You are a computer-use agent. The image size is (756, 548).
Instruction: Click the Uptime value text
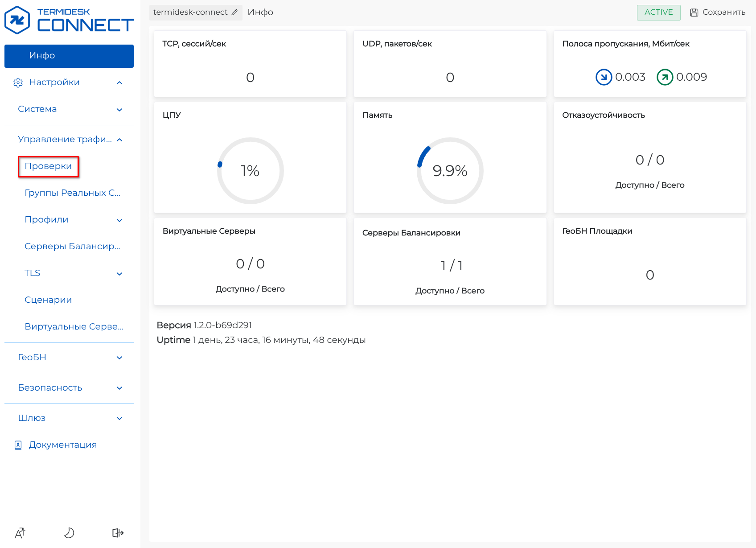click(x=279, y=340)
